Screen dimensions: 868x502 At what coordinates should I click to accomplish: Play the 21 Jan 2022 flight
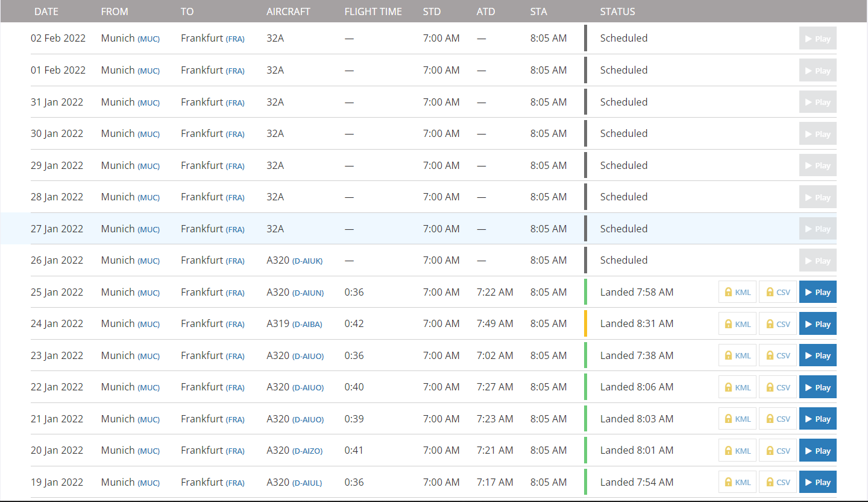tap(817, 419)
